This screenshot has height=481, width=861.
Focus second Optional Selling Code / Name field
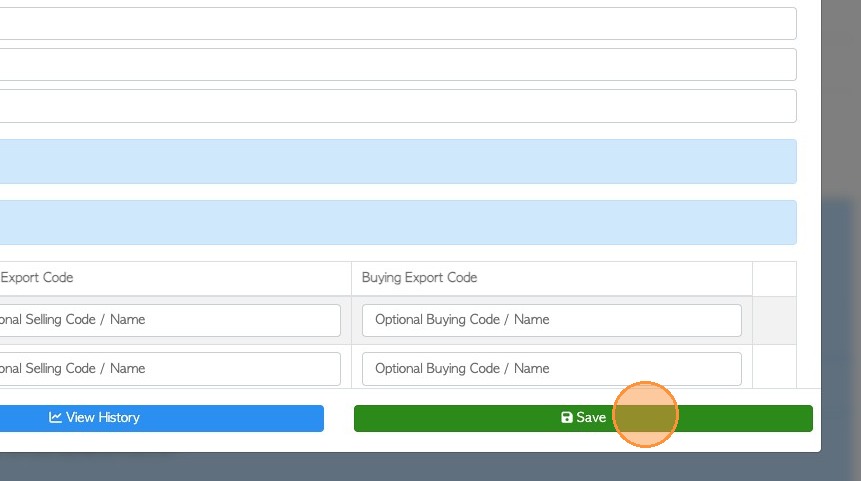pos(170,369)
